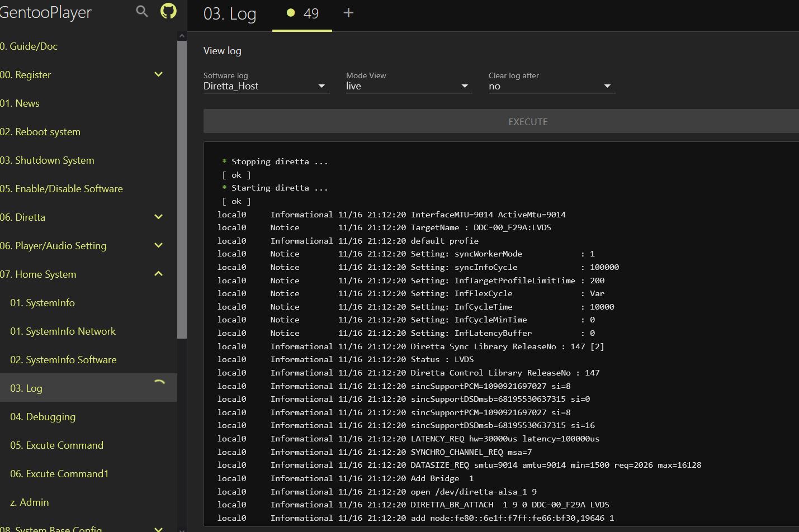Click 'DATASIZE_REQ smtu=9014' log line
This screenshot has height=532, width=799.
pyautogui.click(x=556, y=465)
